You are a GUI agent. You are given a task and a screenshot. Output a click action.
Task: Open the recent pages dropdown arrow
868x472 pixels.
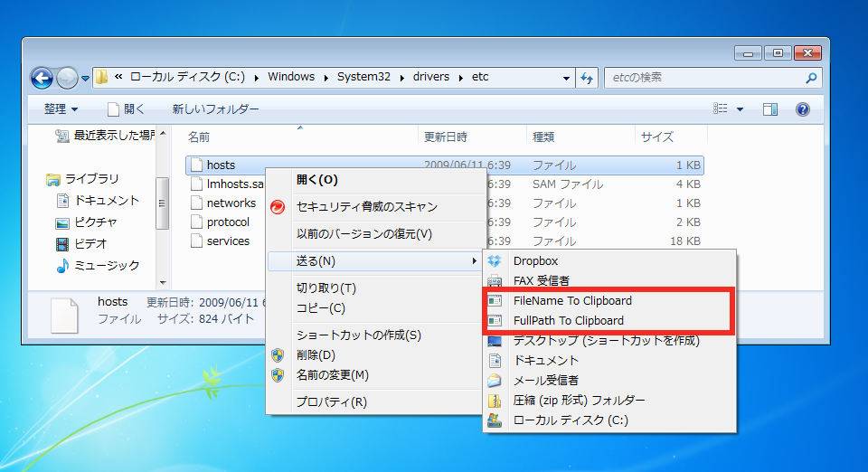85,79
